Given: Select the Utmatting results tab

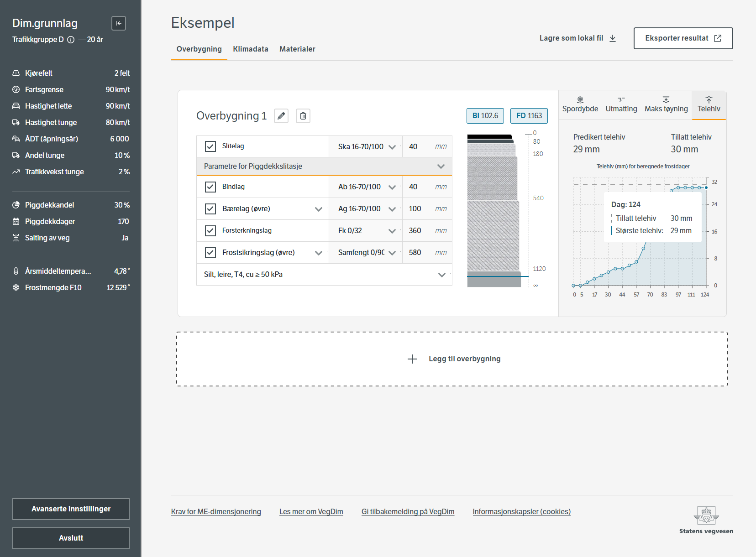Looking at the screenshot, I should click(x=621, y=104).
